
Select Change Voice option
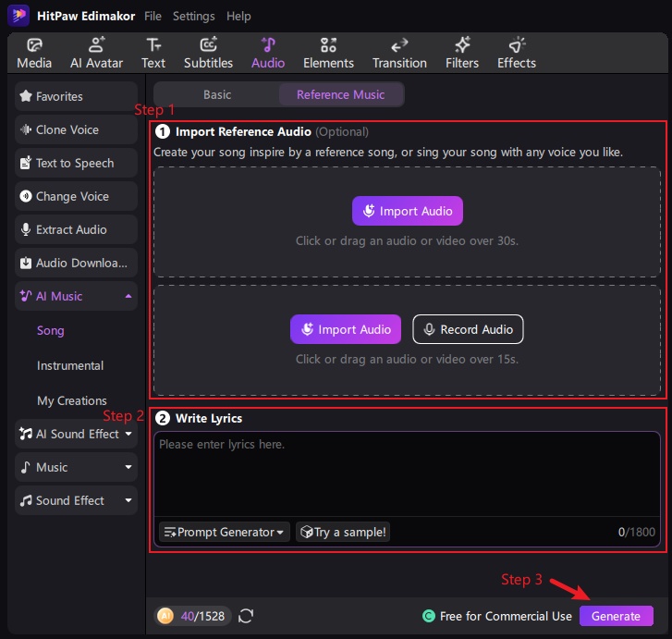[x=77, y=196]
